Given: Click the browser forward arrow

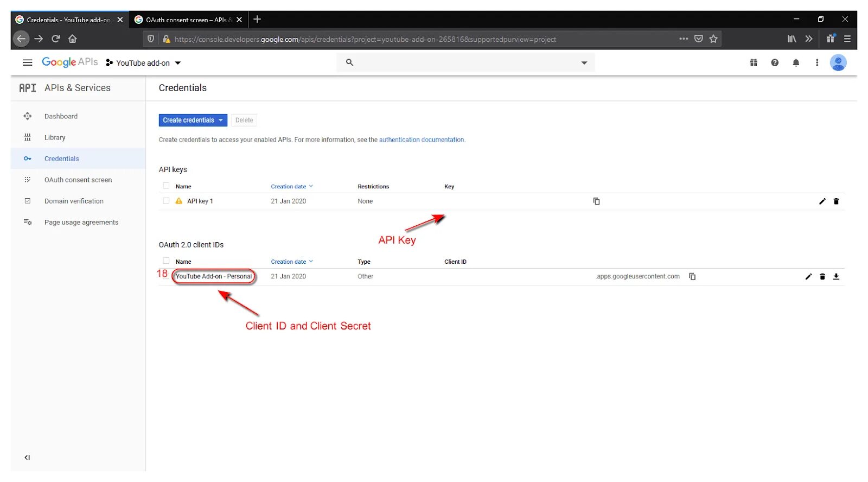Looking at the screenshot, I should click(x=39, y=39).
